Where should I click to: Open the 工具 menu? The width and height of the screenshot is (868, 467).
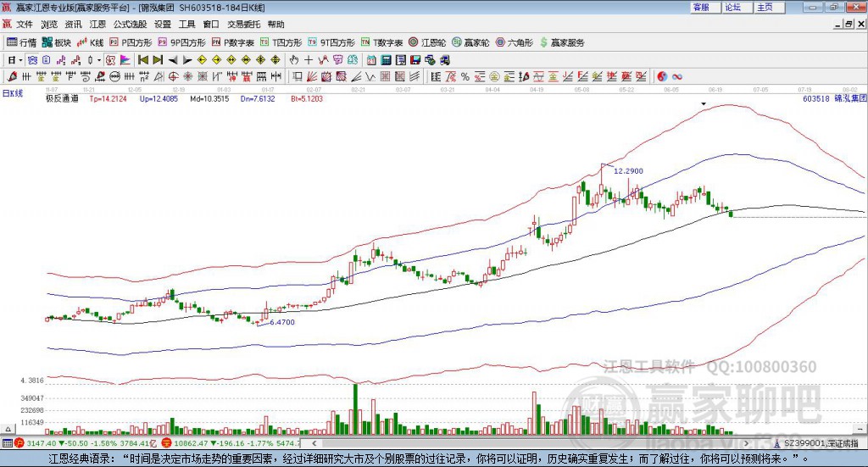pos(186,25)
